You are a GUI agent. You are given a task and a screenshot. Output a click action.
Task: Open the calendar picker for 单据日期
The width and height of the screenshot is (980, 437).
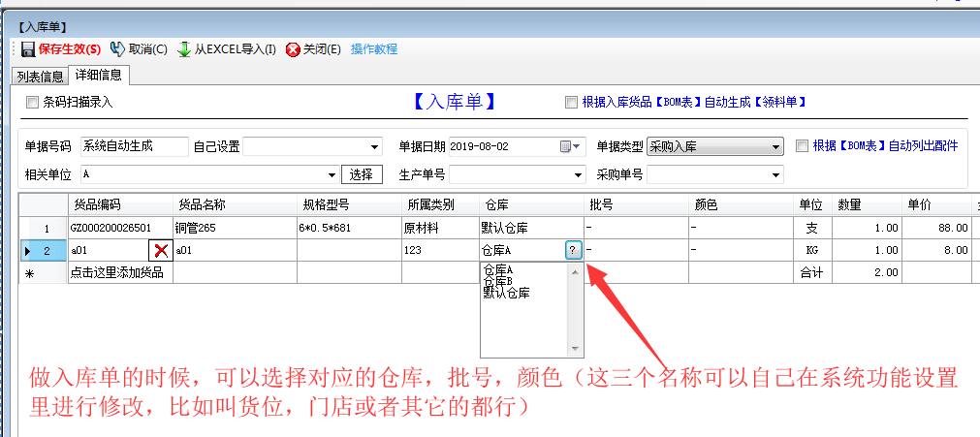[x=566, y=146]
